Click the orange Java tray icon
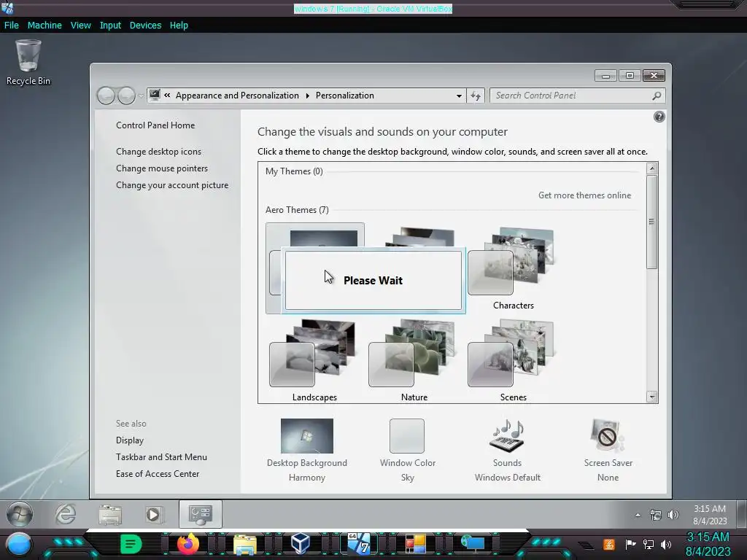Viewport: 747px width, 560px height. [x=609, y=544]
